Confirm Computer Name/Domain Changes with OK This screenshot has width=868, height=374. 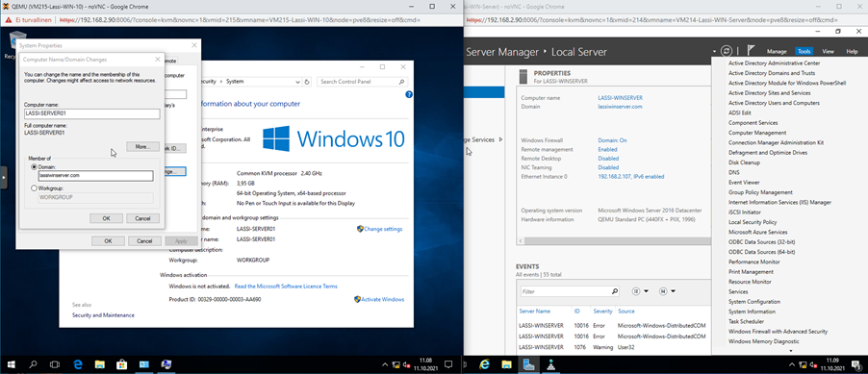pos(106,218)
